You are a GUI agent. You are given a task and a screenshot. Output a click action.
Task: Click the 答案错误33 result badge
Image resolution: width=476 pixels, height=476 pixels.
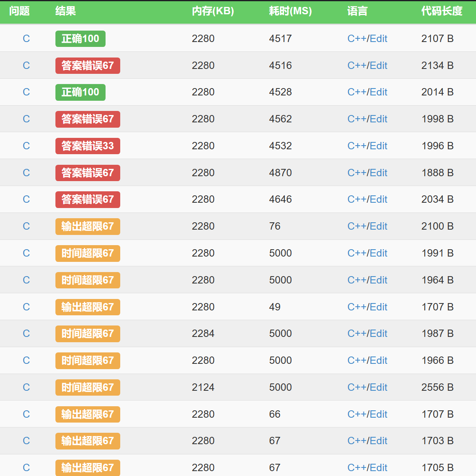click(88, 146)
